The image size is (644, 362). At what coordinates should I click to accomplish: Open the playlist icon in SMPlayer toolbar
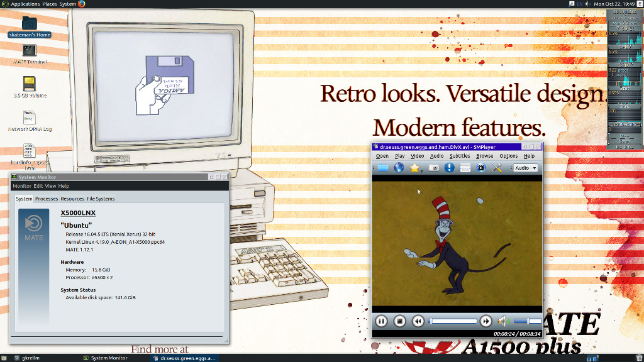point(465,167)
